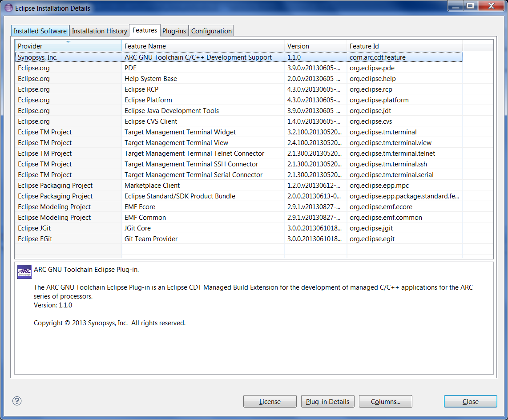
Task: Click ARC GNU Toolchain C/C++ Development Support
Action: tap(198, 57)
